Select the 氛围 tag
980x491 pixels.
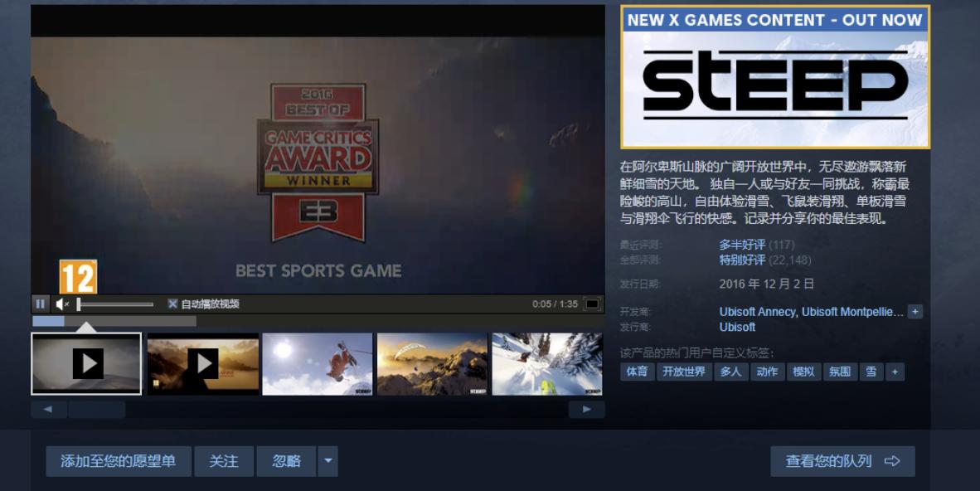840,372
